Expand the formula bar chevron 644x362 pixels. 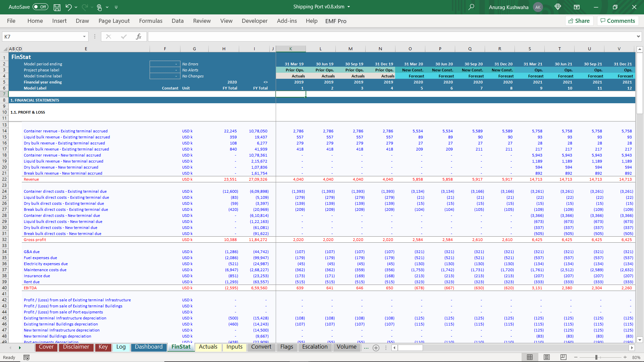point(638,37)
